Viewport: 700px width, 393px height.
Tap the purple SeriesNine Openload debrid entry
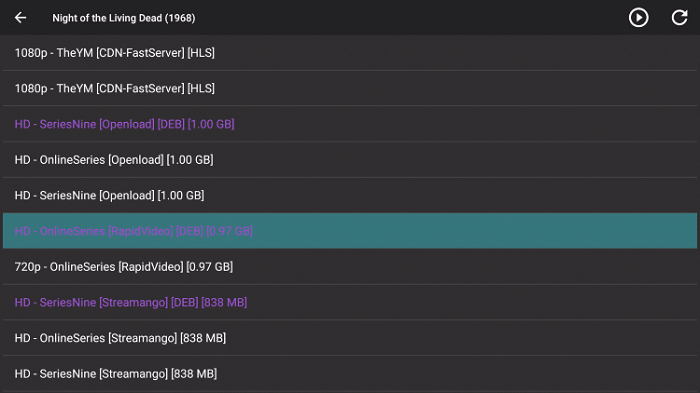[x=350, y=124]
